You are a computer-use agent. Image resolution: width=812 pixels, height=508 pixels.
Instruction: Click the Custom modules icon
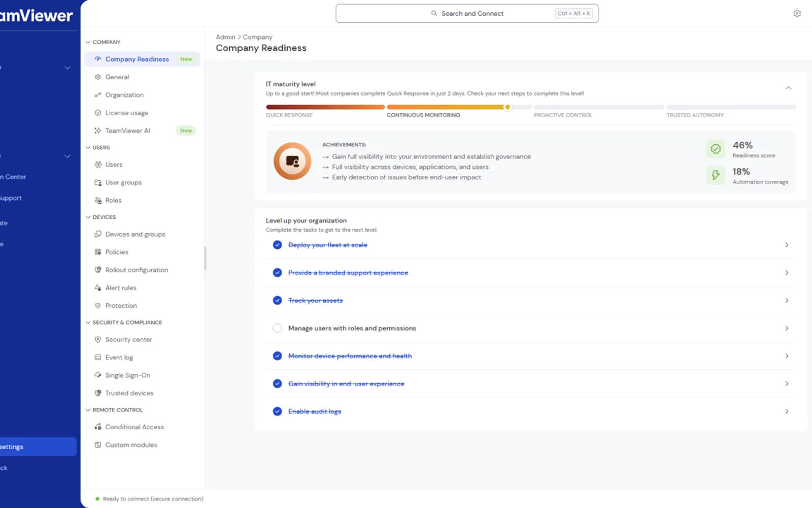[98, 445]
